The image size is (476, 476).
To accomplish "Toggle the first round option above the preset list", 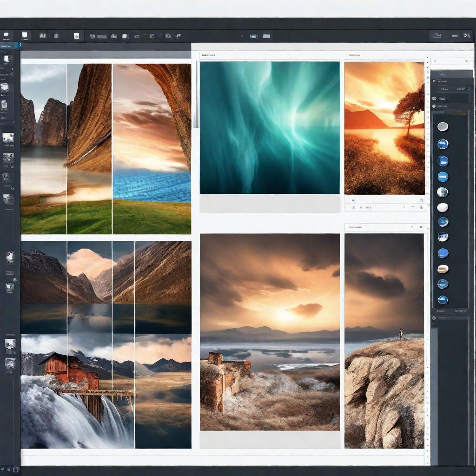I will click(x=434, y=81).
